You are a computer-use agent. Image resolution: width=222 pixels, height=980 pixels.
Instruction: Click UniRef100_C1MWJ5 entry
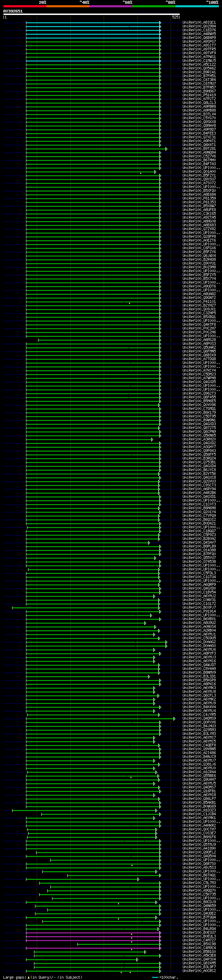(199, 60)
